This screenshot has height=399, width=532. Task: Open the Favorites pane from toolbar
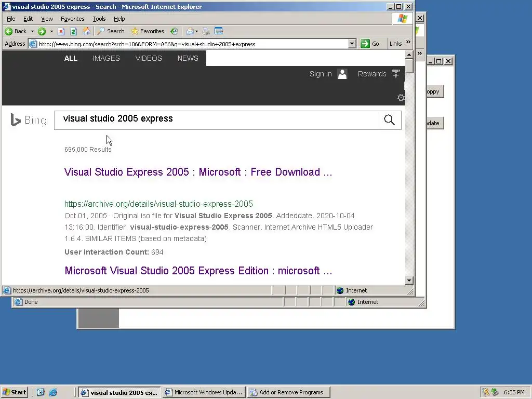click(148, 31)
